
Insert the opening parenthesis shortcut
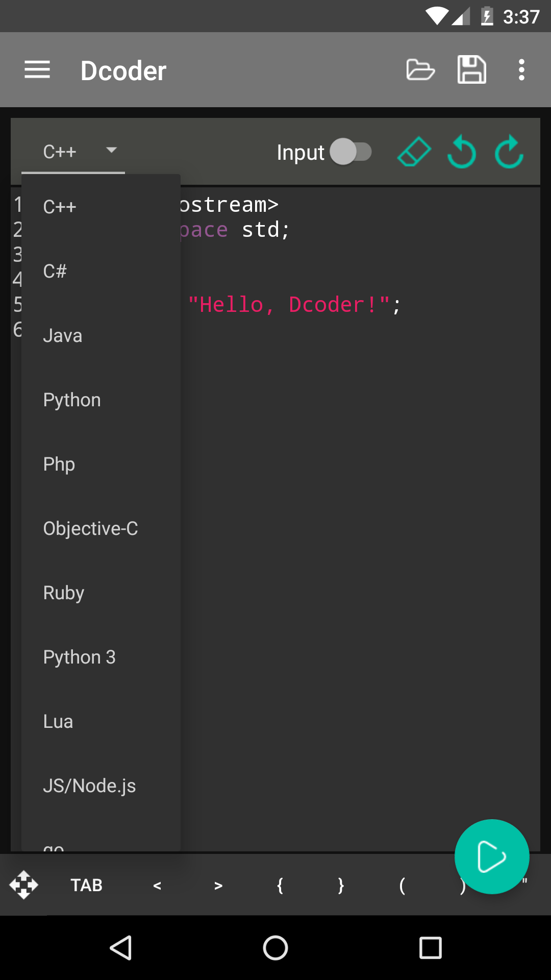[402, 885]
